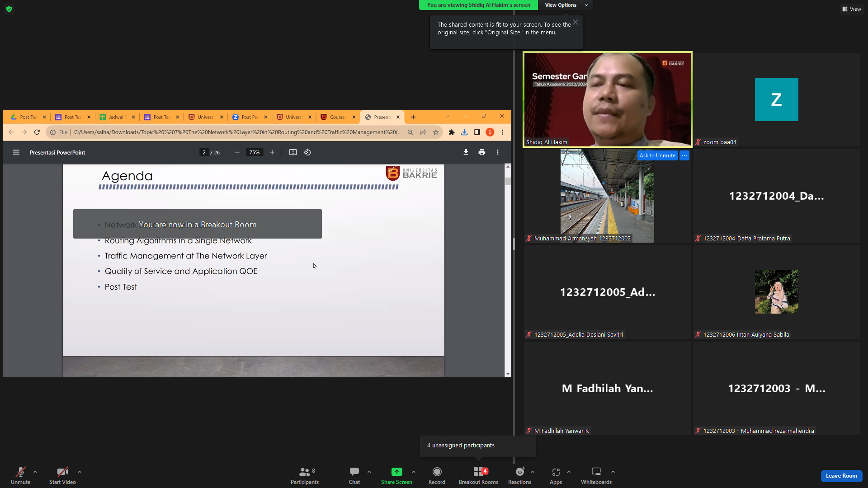The height and width of the screenshot is (488, 868).
Task: Click the Leave Room button
Action: pyautogui.click(x=841, y=476)
